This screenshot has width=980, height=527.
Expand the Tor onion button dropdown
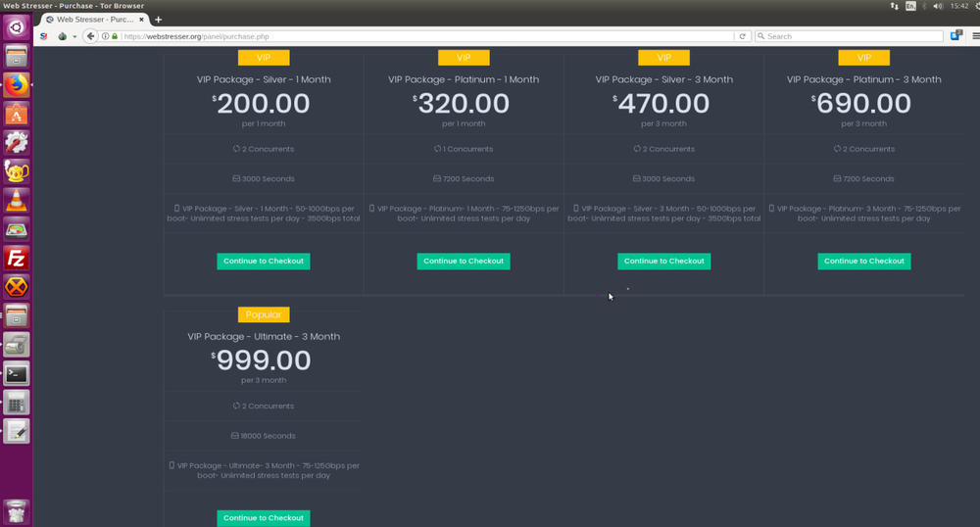pyautogui.click(x=66, y=36)
